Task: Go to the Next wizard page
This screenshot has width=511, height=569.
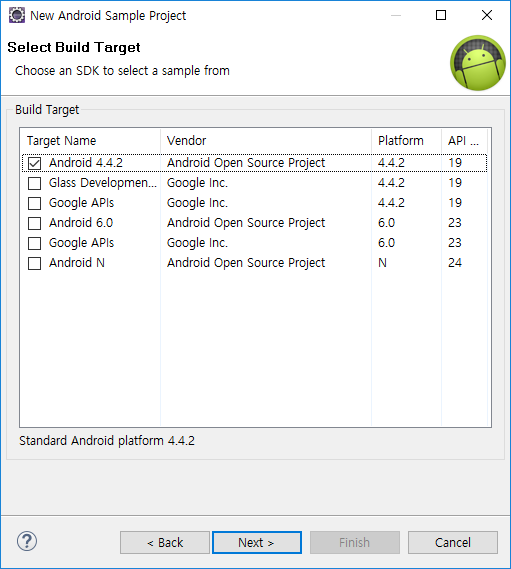Action: [257, 543]
